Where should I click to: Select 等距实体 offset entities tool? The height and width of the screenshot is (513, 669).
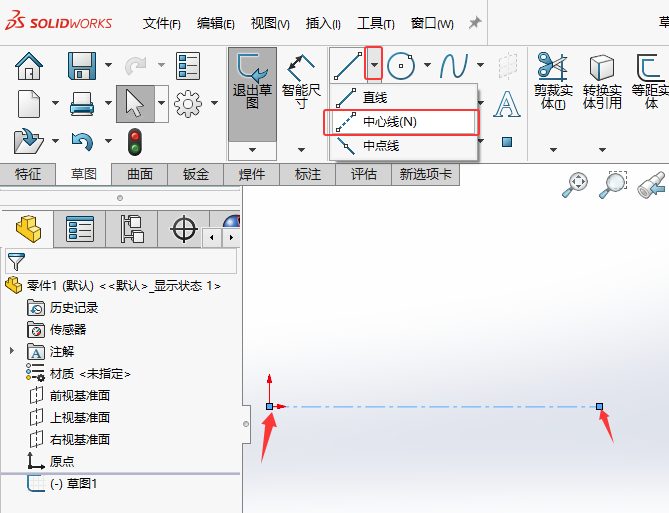[650, 81]
